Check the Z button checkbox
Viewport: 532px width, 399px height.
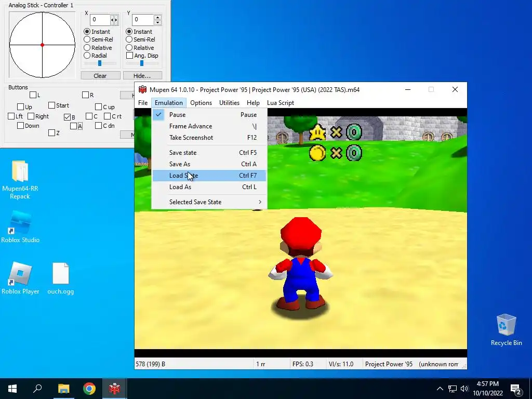click(51, 133)
